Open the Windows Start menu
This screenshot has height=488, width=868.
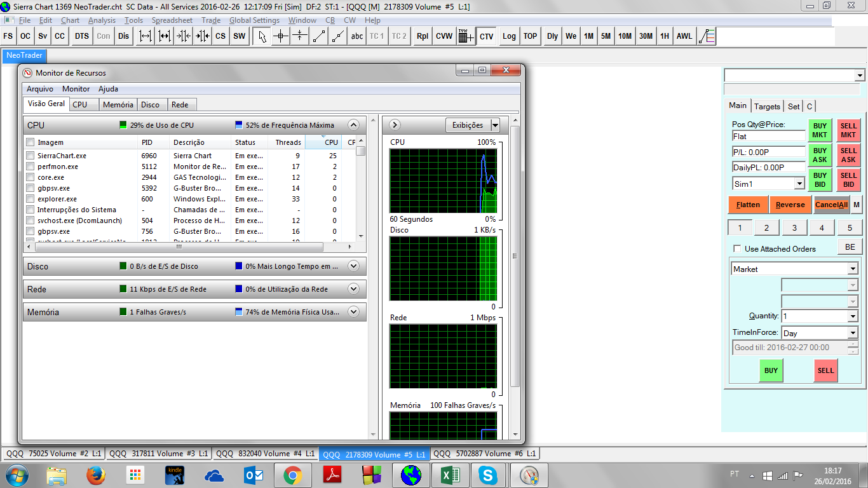click(x=17, y=475)
